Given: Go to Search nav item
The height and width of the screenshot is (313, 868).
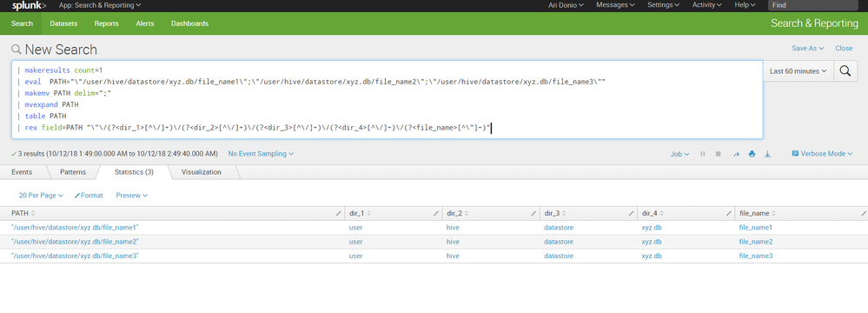Looking at the screenshot, I should tap(22, 23).
